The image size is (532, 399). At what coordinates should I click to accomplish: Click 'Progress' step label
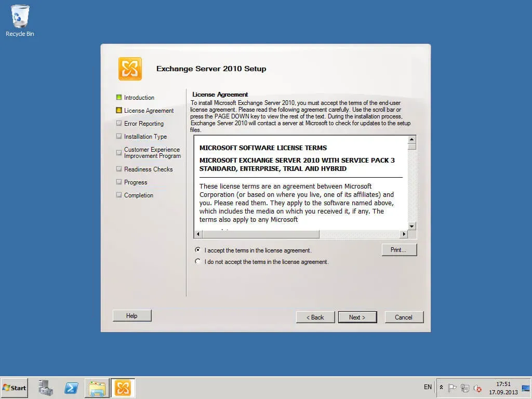coord(136,182)
